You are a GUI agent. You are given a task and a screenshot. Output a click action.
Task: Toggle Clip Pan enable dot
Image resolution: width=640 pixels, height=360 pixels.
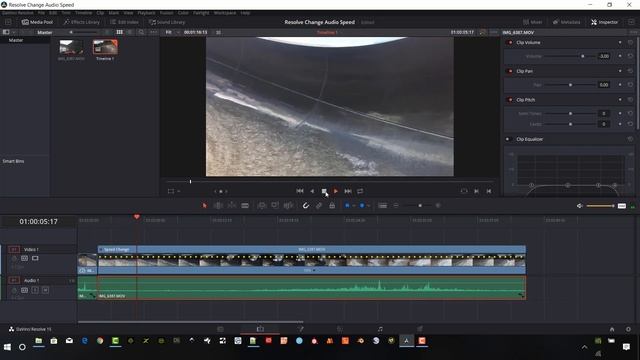pos(509,71)
